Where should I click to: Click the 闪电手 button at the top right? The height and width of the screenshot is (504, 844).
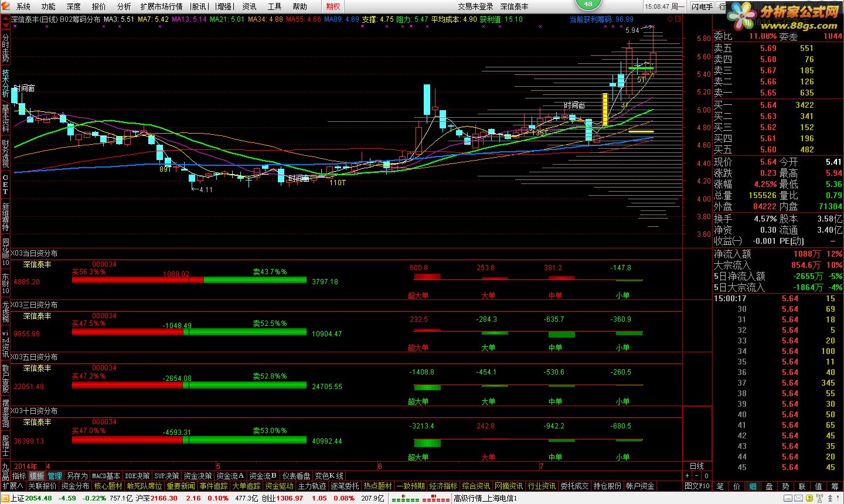(702, 6)
